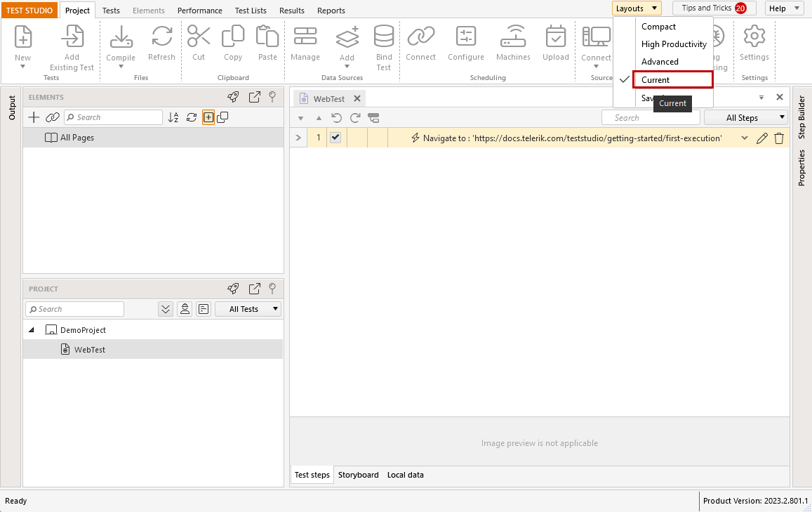Expand step 1 row arrow
Image resolution: width=812 pixels, height=512 pixels.
pos(298,138)
